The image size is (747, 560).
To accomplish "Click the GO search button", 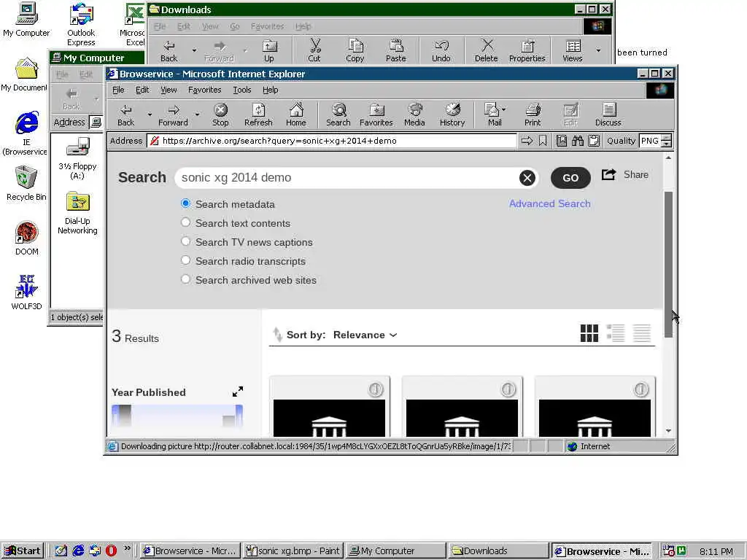I will pos(570,178).
